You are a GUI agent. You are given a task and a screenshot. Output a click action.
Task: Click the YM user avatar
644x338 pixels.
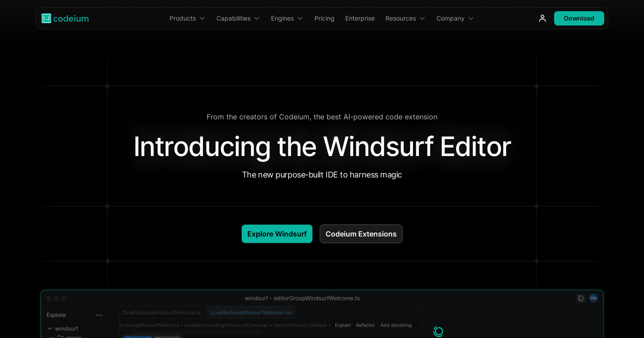coord(593,298)
